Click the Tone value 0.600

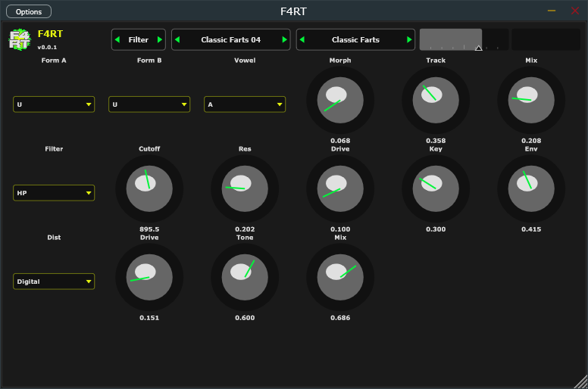[x=245, y=318]
